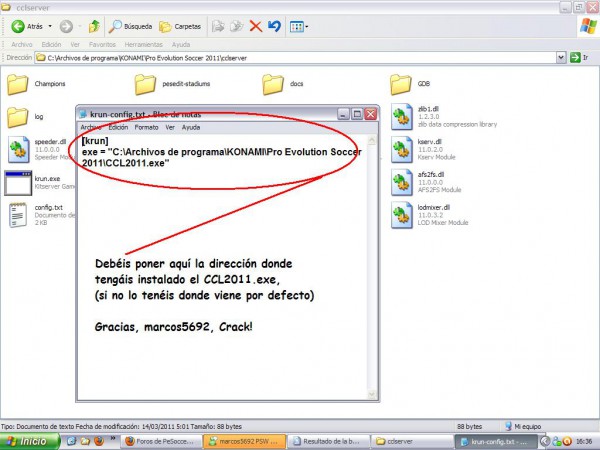Click the Move To toolbar icon
Viewport: 600px width, 450px height.
click(218, 26)
